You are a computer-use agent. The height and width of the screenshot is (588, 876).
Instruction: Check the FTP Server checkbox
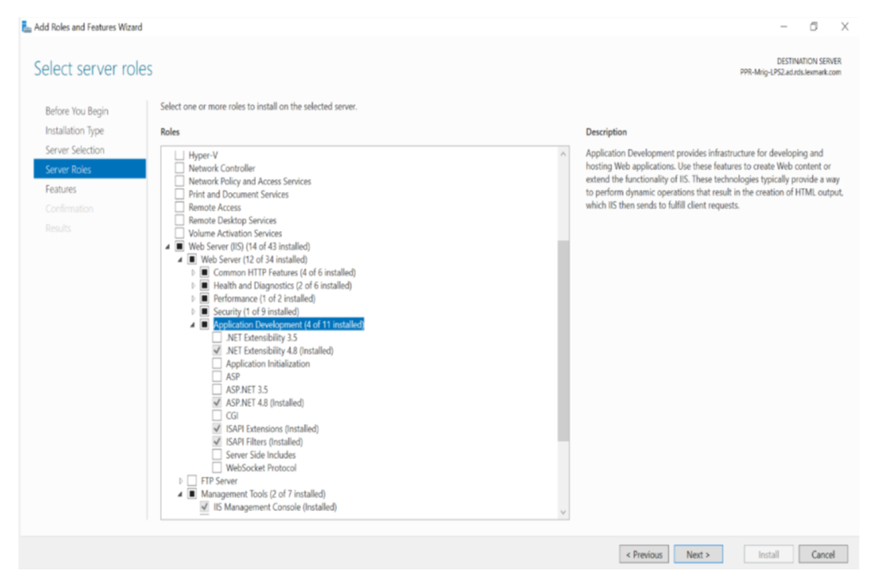pyautogui.click(x=192, y=481)
